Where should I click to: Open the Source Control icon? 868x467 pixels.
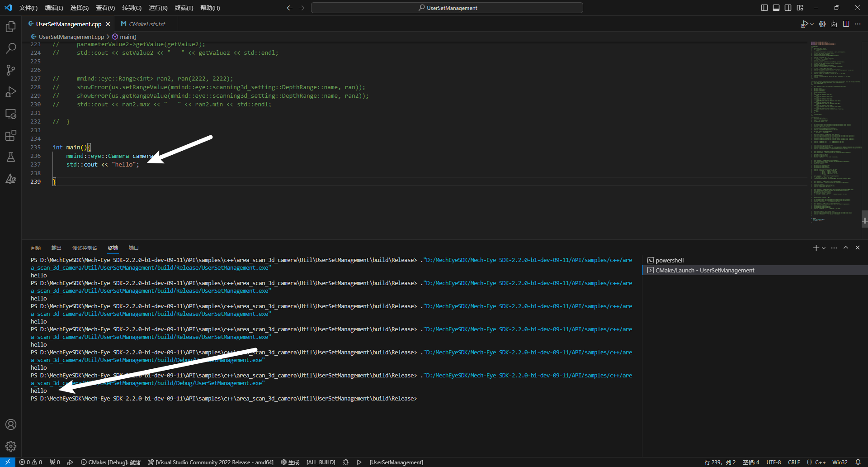point(10,70)
